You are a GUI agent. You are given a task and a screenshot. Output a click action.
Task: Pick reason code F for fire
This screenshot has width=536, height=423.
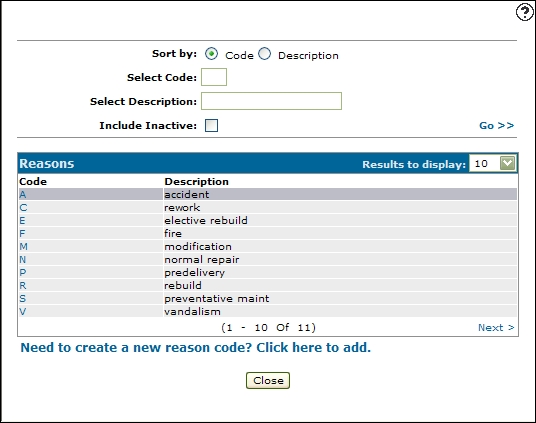[22, 234]
